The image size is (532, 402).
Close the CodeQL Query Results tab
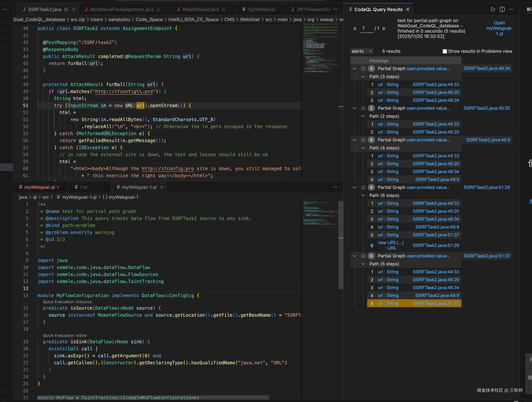pos(408,9)
